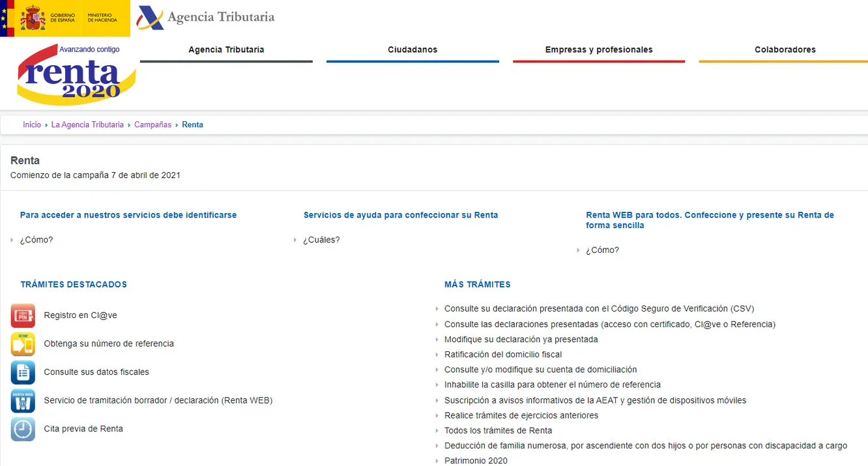The height and width of the screenshot is (466, 868).
Task: Click the Renta WEB service icon
Action: 23,401
